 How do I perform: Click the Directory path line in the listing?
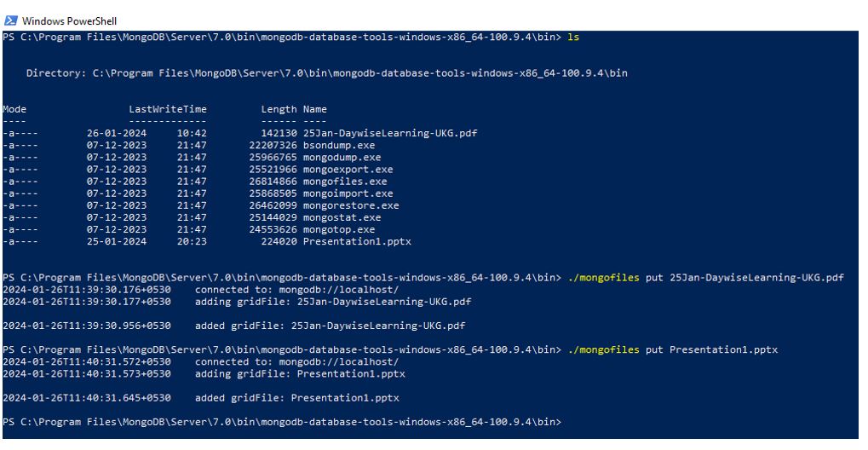tap(326, 73)
